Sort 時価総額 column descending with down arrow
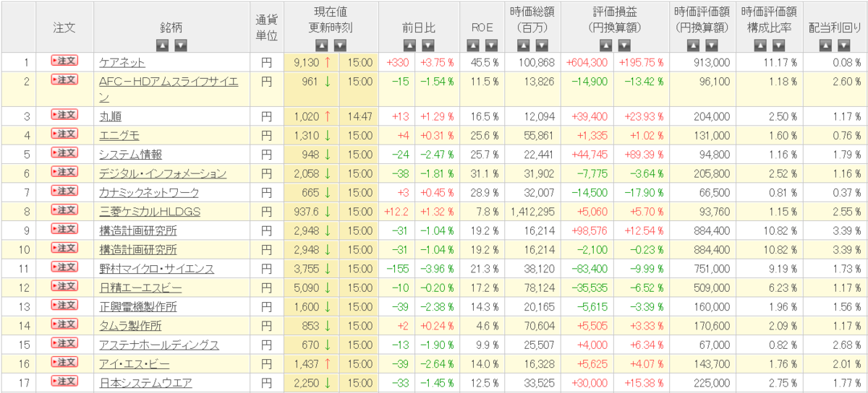868x393 pixels. tap(541, 45)
